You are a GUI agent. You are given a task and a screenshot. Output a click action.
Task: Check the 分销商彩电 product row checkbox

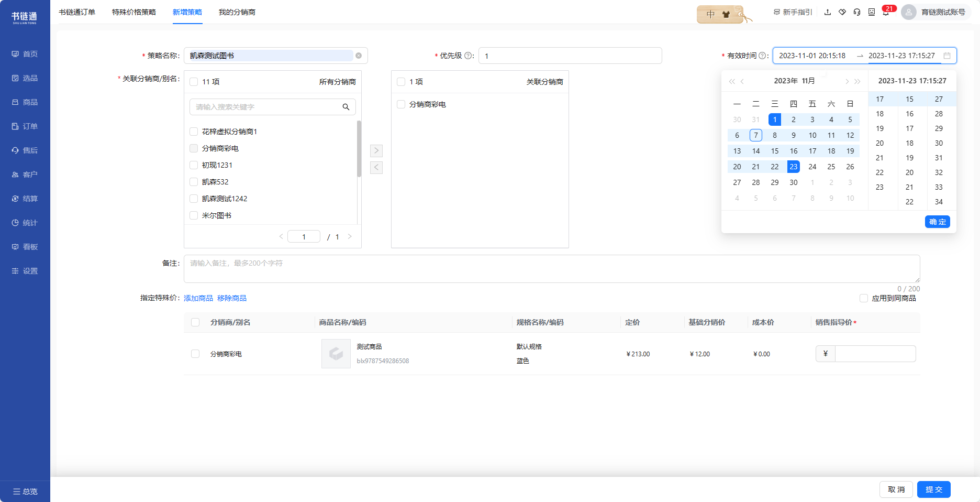pyautogui.click(x=195, y=354)
